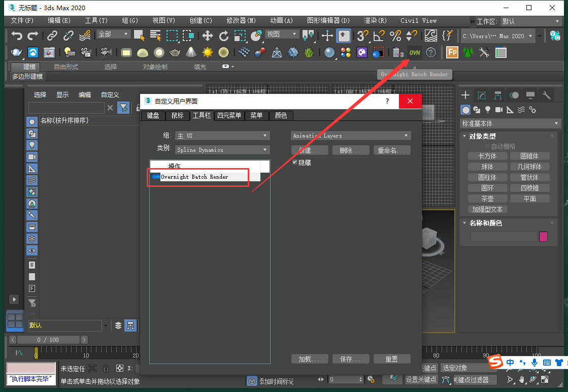Open the 主 UI group dropdown
Image resolution: width=568 pixels, height=392 pixels.
222,136
